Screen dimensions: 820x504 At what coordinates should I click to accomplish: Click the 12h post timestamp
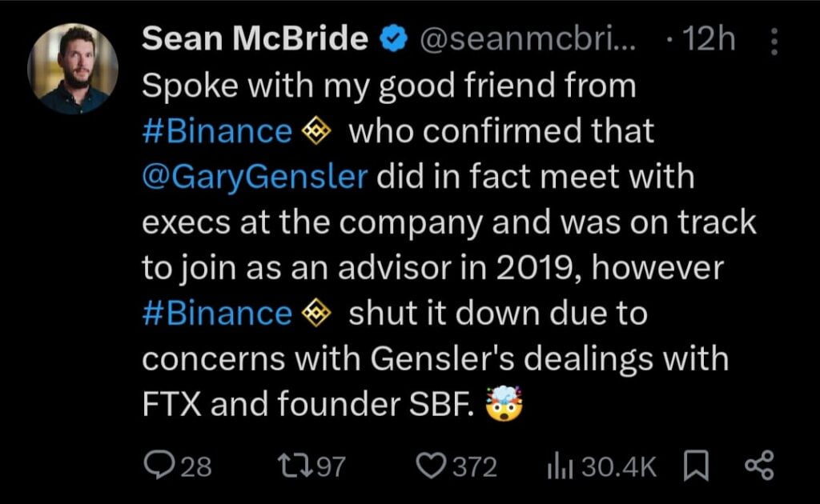[707, 39]
